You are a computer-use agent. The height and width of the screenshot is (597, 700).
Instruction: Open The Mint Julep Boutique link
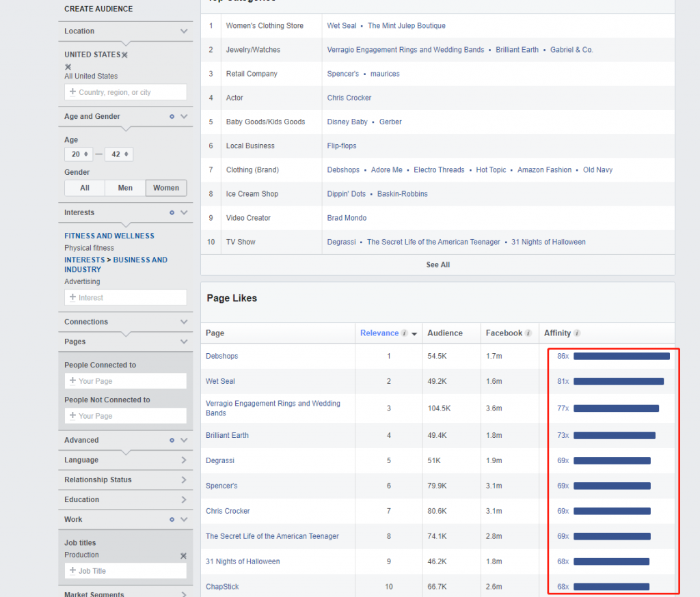click(x=407, y=26)
